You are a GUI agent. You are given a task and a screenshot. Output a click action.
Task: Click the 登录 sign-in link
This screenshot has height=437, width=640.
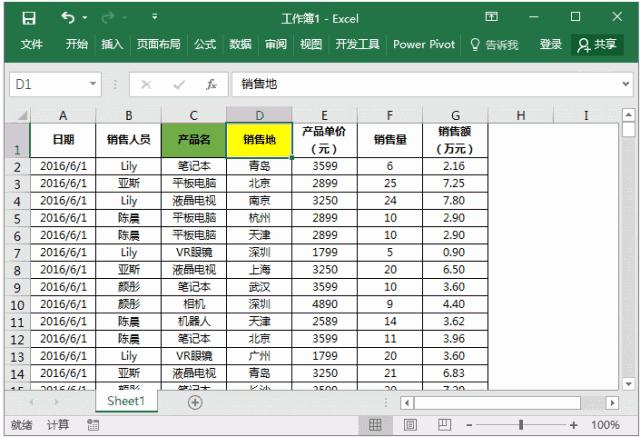click(x=551, y=44)
